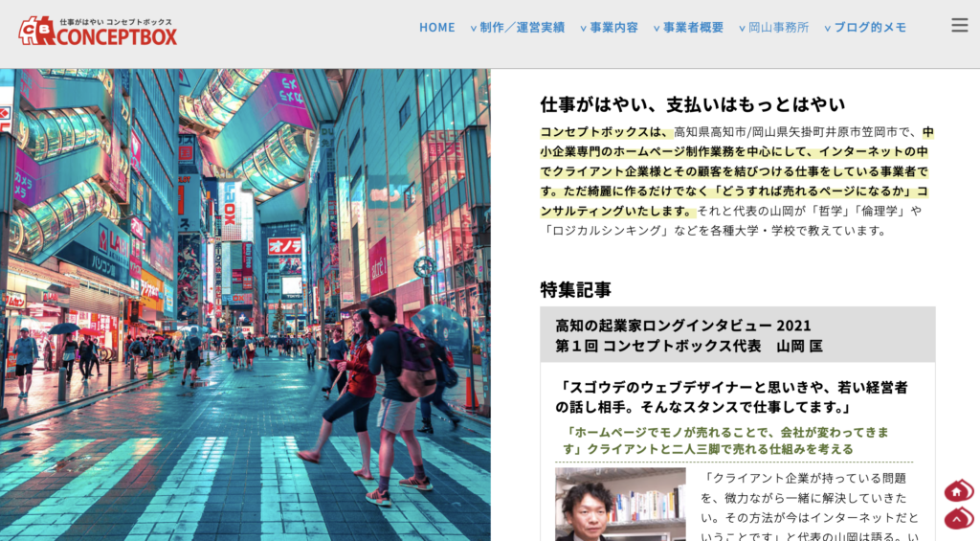Click the highlighted コンセプトボックスは intro text
The height and width of the screenshot is (541, 980).
pos(603,132)
